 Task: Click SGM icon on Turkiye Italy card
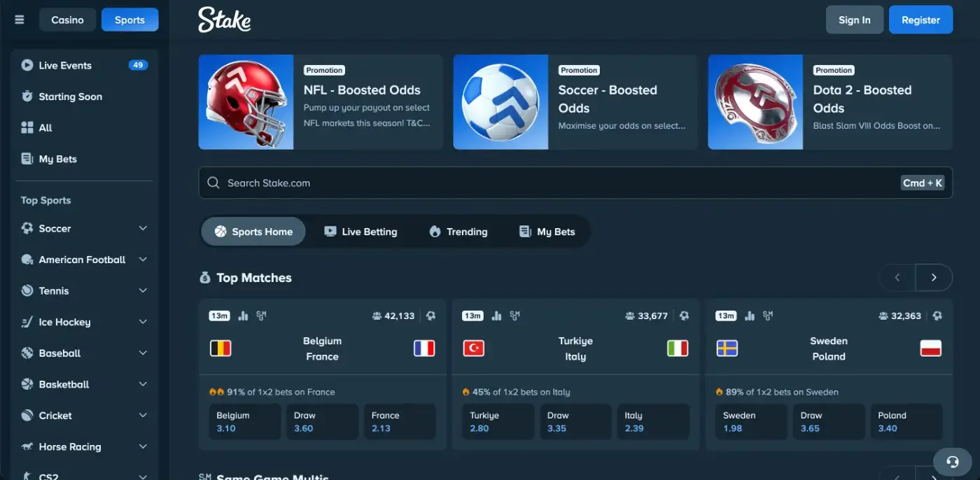515,316
